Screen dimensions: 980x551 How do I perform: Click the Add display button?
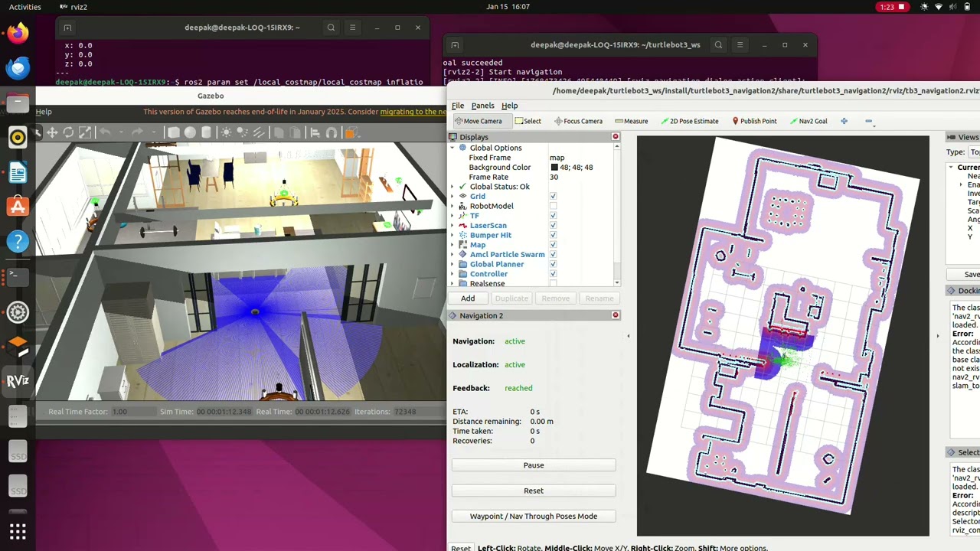tap(468, 298)
